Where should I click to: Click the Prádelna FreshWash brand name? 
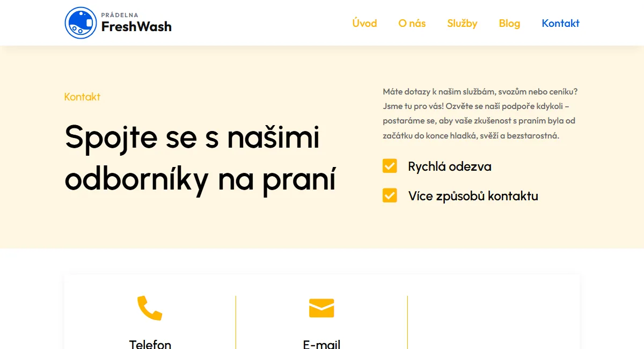pyautogui.click(x=136, y=23)
